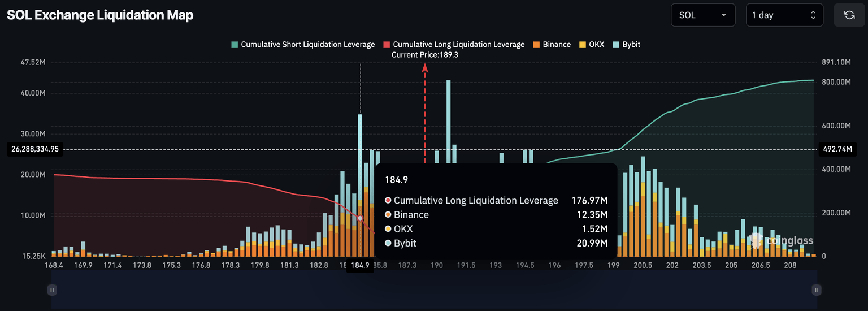The height and width of the screenshot is (311, 868).
Task: Click the Bybit row in the tooltip
Action: coord(496,243)
